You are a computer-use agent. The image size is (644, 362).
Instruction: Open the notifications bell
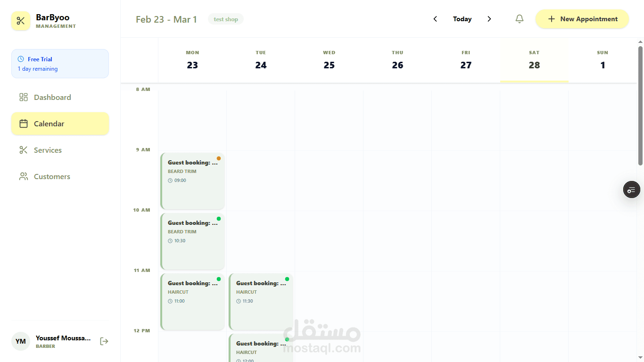[519, 19]
